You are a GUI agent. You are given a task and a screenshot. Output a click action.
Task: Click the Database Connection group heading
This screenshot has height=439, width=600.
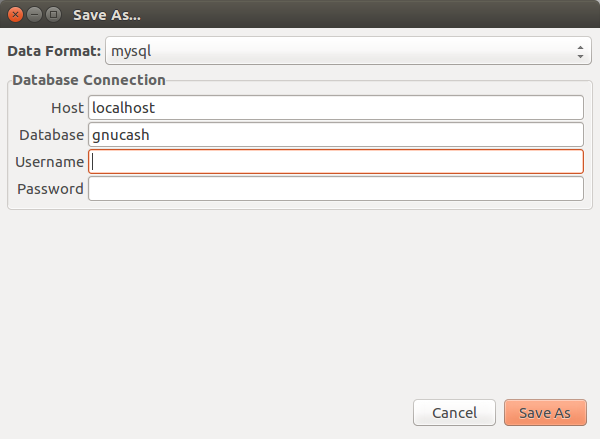(x=89, y=80)
